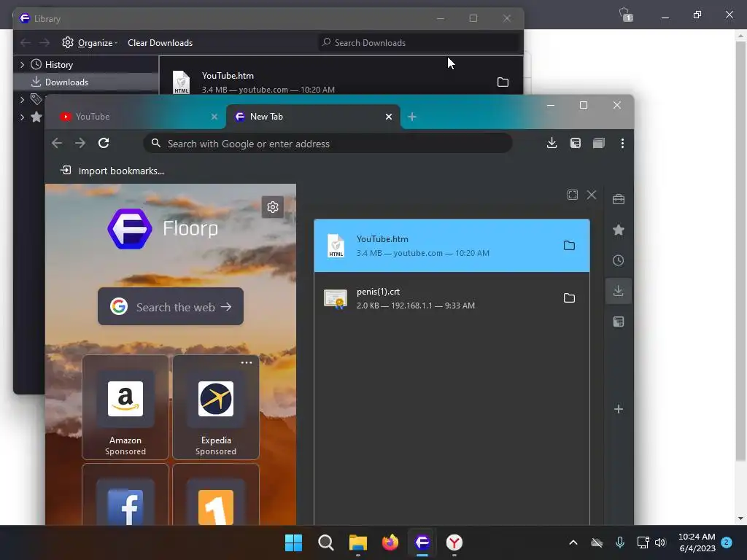
Task: Open the Facebook shortcut tile
Action: tap(125, 495)
